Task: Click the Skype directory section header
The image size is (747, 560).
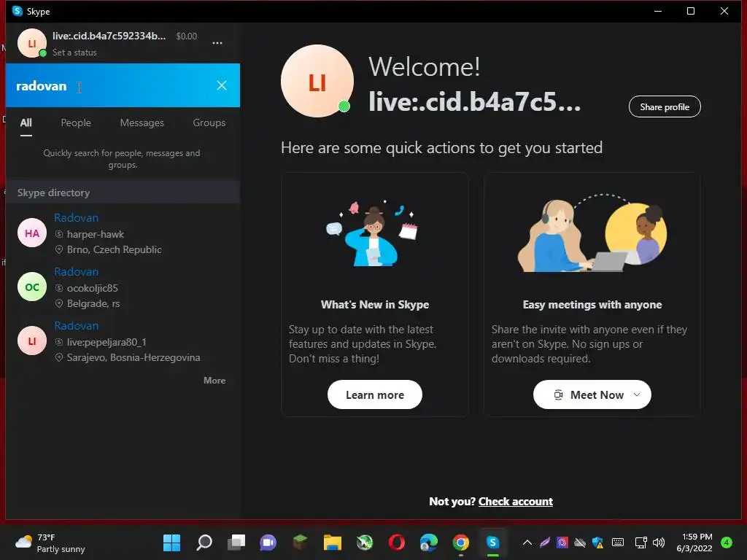Action: (x=123, y=192)
